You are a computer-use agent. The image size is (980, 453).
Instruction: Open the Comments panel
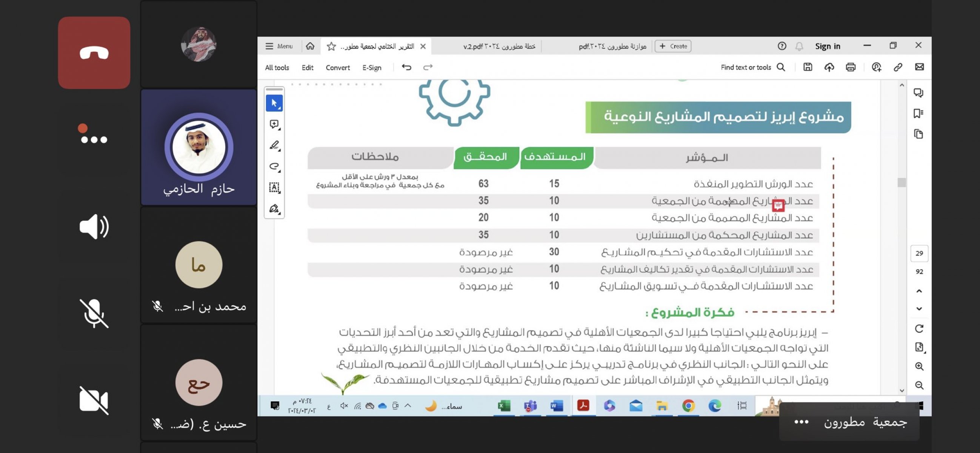[x=918, y=92]
